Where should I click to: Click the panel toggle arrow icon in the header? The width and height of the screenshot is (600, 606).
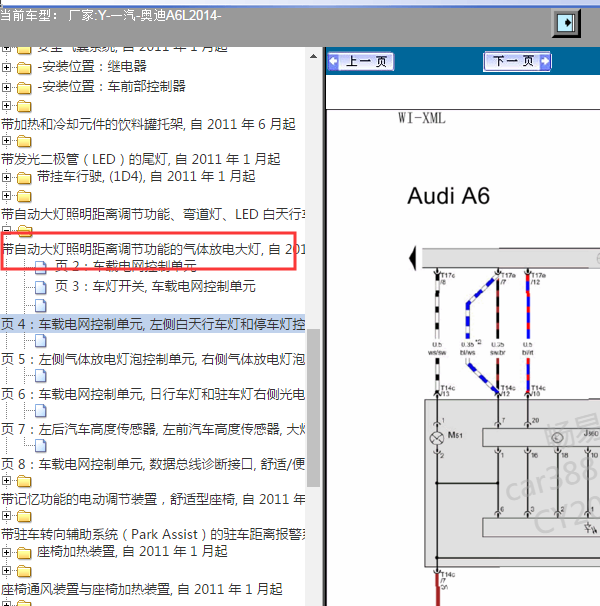(x=566, y=23)
